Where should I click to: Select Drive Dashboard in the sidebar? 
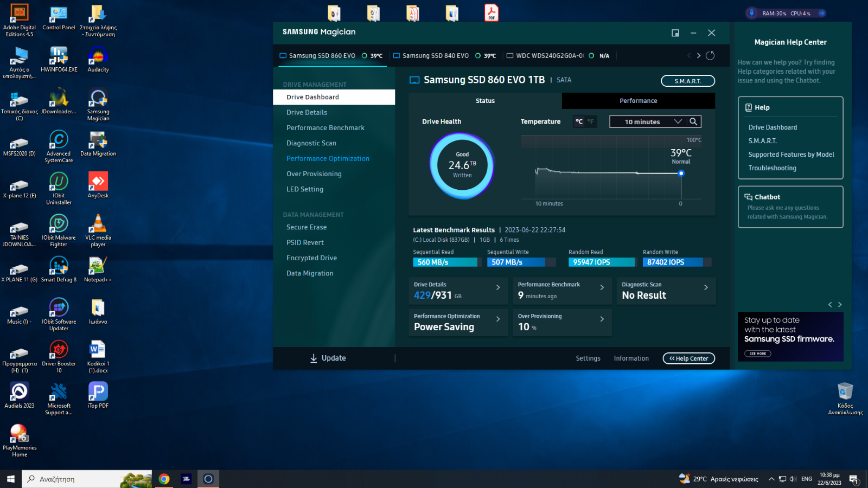pos(334,97)
